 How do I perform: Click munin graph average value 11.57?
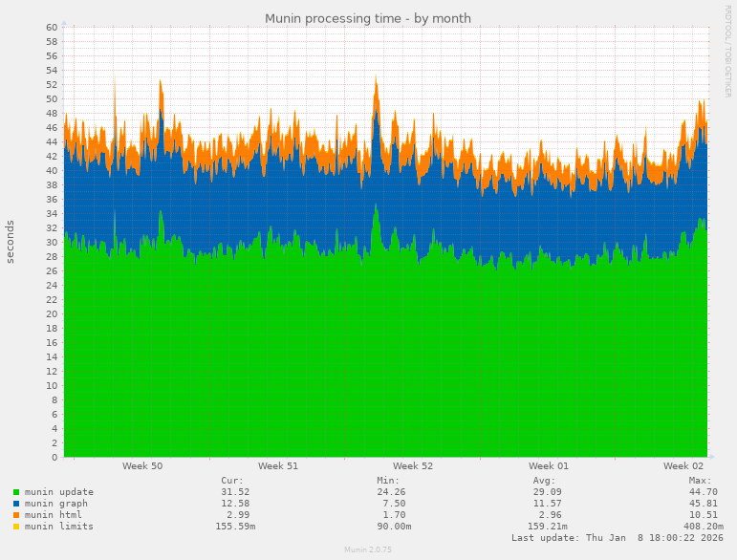tap(547, 504)
